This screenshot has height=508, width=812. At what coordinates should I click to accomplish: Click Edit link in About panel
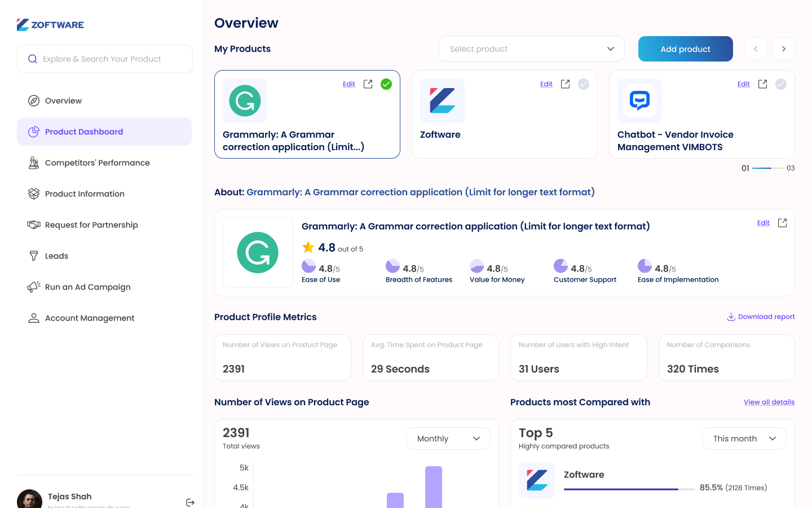pyautogui.click(x=764, y=223)
